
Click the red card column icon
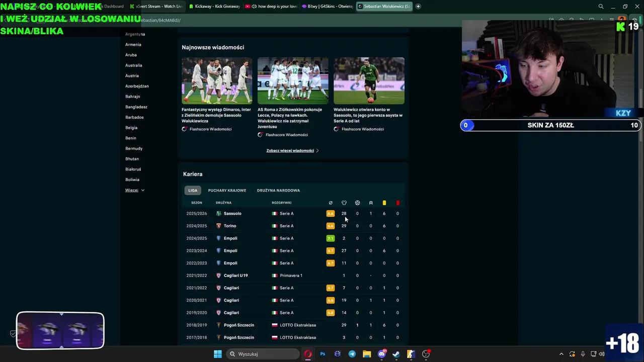pyautogui.click(x=397, y=203)
